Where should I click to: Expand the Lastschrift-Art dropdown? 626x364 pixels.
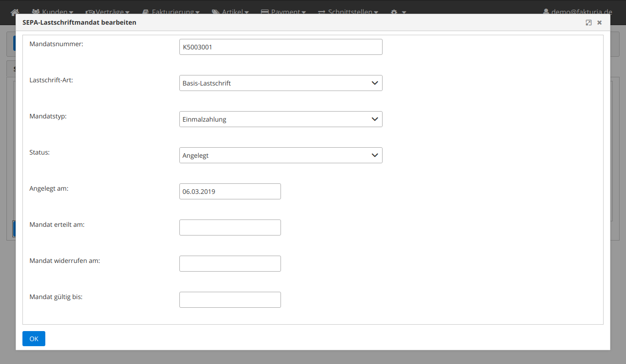coord(281,83)
